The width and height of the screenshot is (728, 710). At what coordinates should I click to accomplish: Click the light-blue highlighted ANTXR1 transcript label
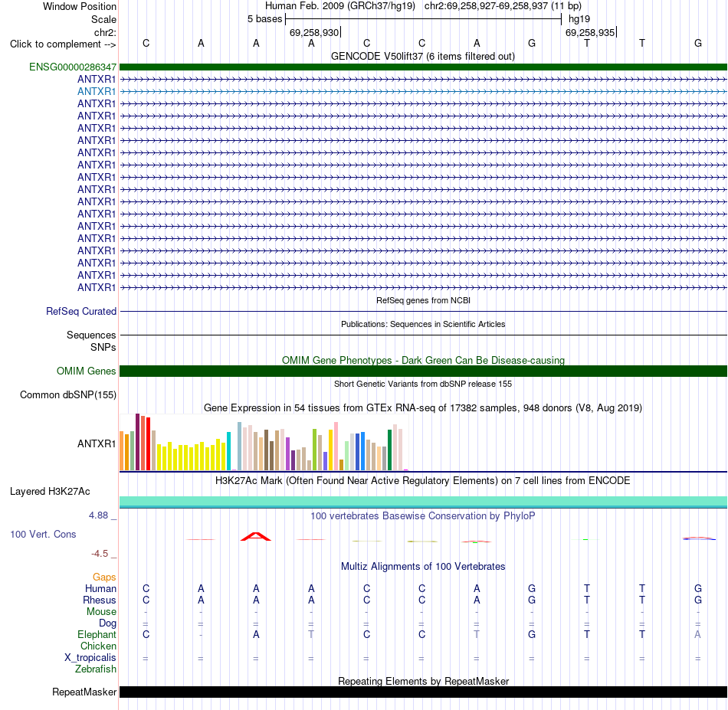tap(97, 91)
